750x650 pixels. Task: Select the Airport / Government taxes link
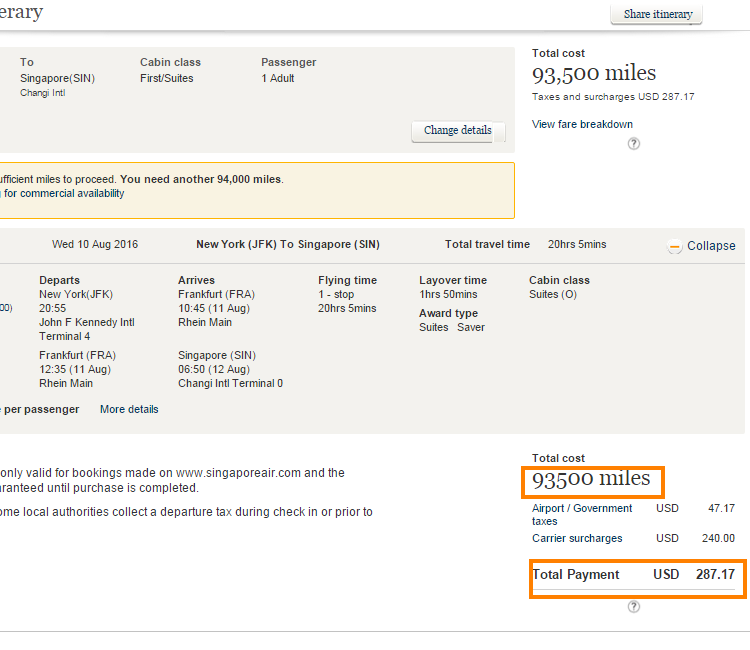(582, 515)
